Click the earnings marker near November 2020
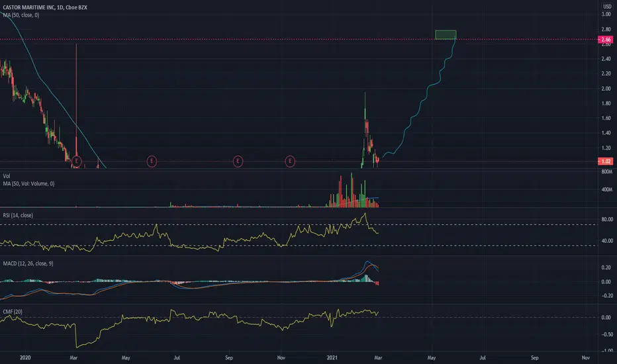The width and height of the screenshot is (617, 364). [290, 161]
